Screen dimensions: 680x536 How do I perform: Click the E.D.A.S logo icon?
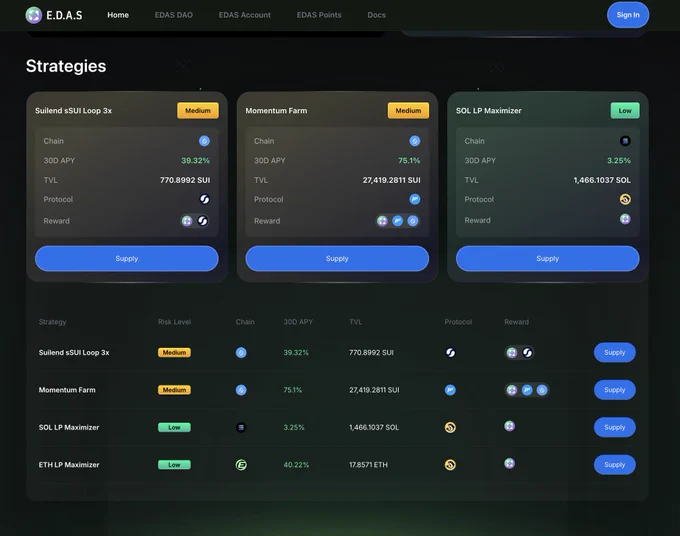pyautogui.click(x=33, y=15)
